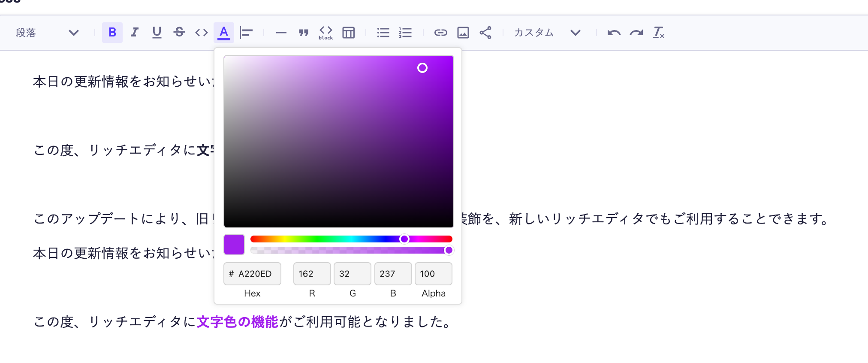This screenshot has height=363, width=868.
Task: Apply strikethrough to text
Action: tap(179, 33)
